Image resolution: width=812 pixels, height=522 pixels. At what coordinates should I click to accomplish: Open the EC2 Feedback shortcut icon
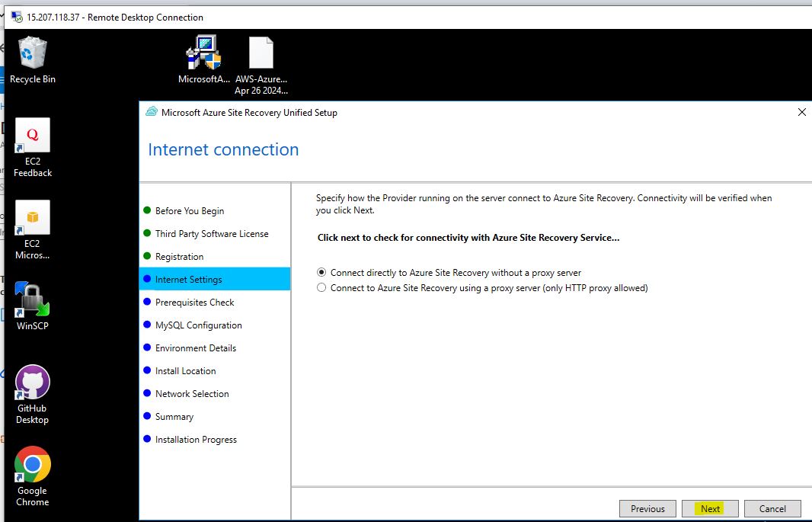point(33,136)
